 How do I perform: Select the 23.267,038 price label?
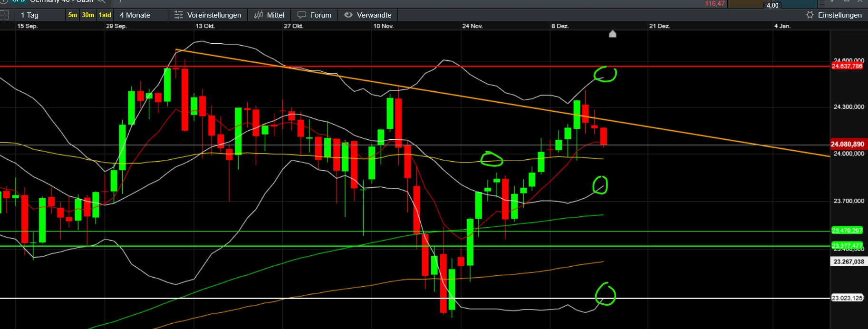(849, 261)
